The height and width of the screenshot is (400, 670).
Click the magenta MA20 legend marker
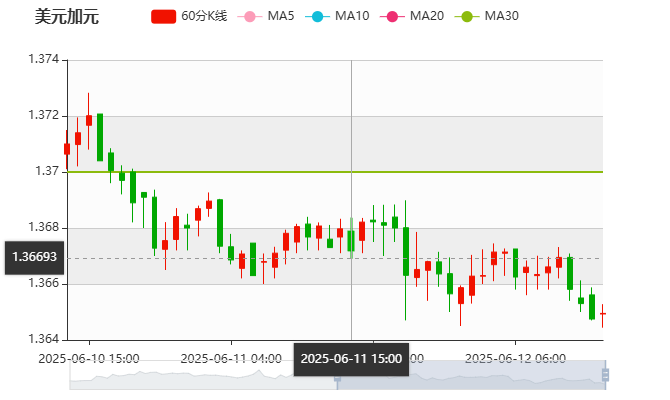(x=392, y=16)
